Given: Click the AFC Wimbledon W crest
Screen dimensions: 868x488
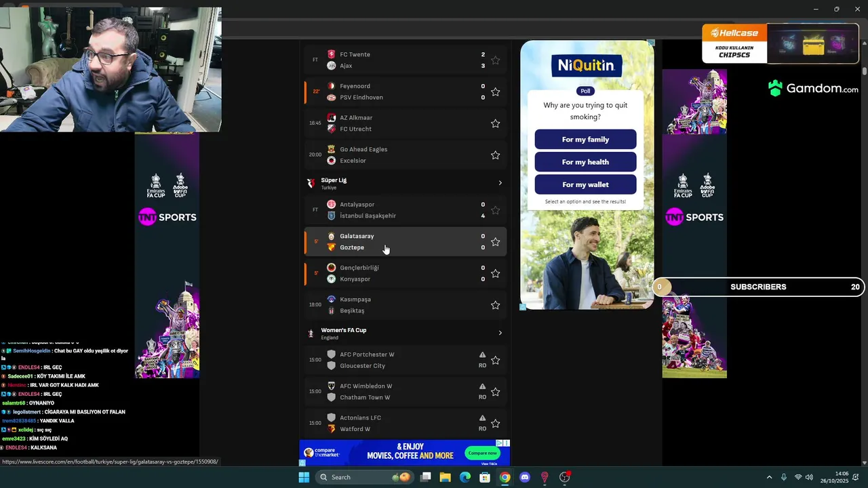Looking at the screenshot, I should coord(332,386).
